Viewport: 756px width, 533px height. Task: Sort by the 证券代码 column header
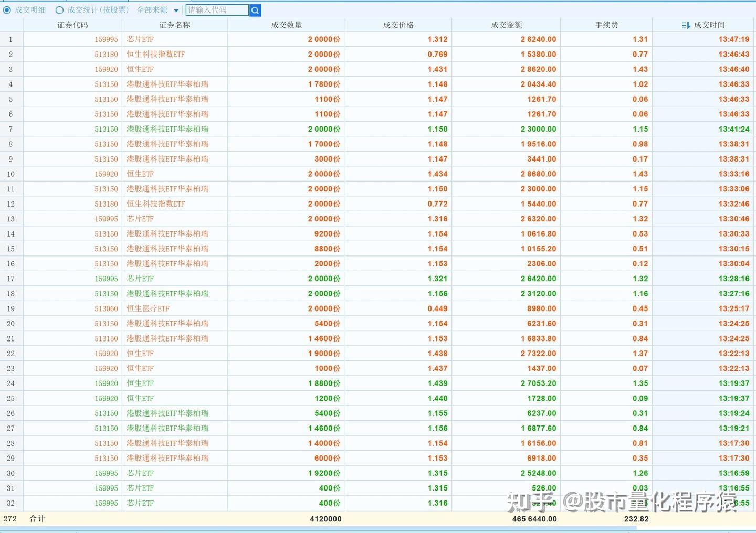pyautogui.click(x=72, y=25)
